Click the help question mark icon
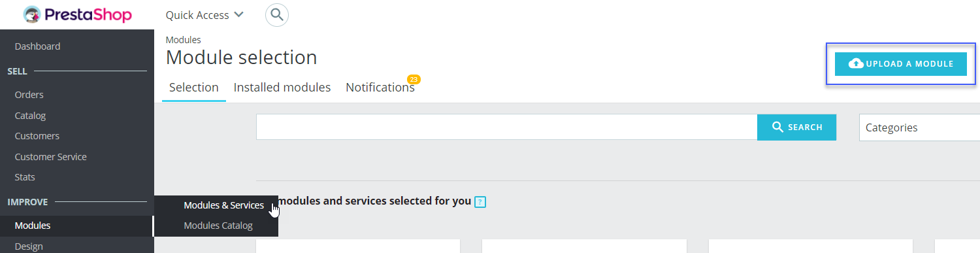 480,201
